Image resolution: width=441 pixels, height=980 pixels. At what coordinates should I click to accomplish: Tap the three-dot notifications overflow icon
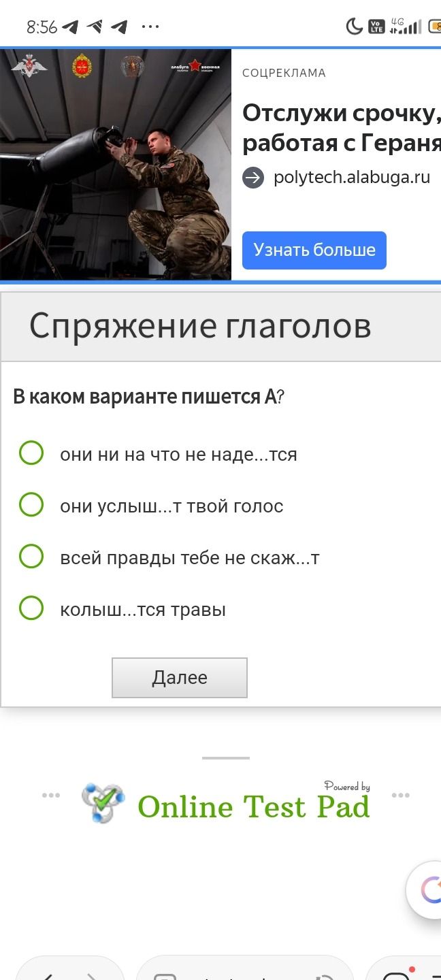coord(150,27)
